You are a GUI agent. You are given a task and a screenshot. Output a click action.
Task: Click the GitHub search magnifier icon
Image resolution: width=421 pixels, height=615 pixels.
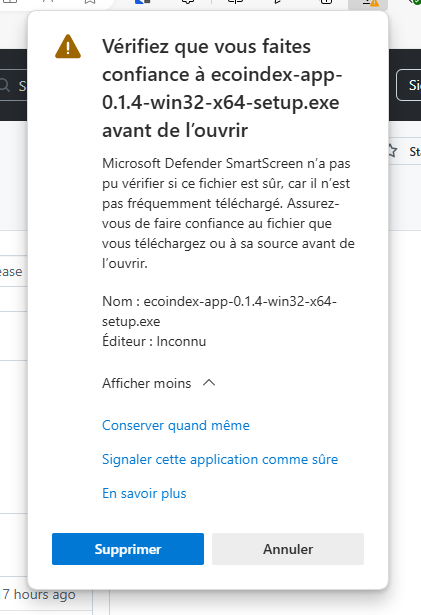[4, 85]
